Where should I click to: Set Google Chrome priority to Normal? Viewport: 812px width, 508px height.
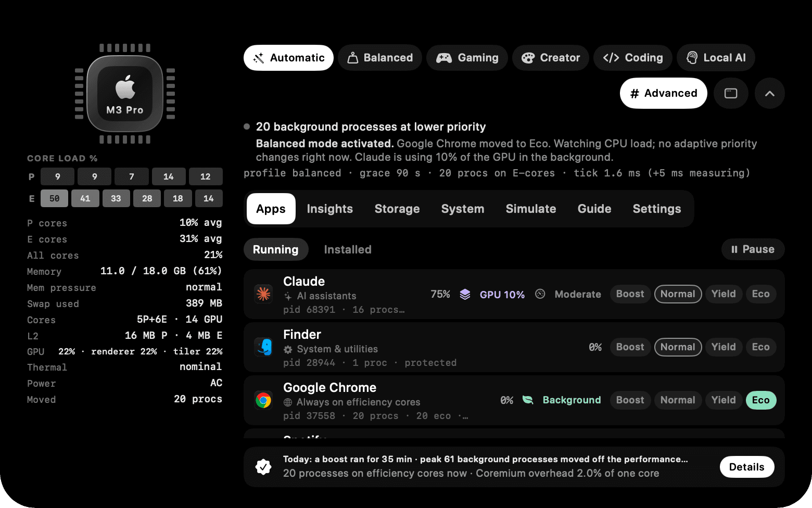click(678, 400)
